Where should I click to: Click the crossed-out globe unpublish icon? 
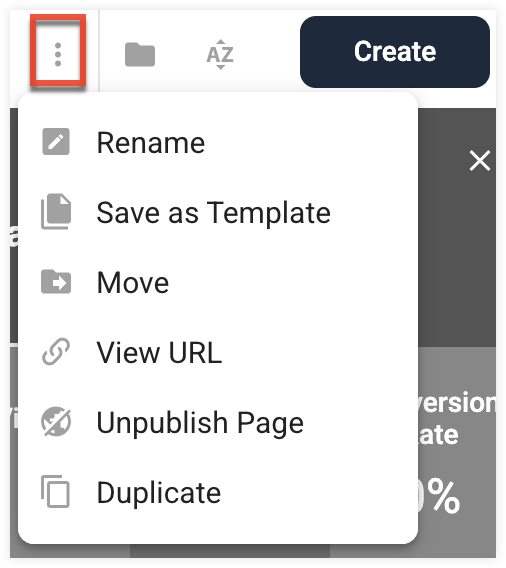pos(56,422)
